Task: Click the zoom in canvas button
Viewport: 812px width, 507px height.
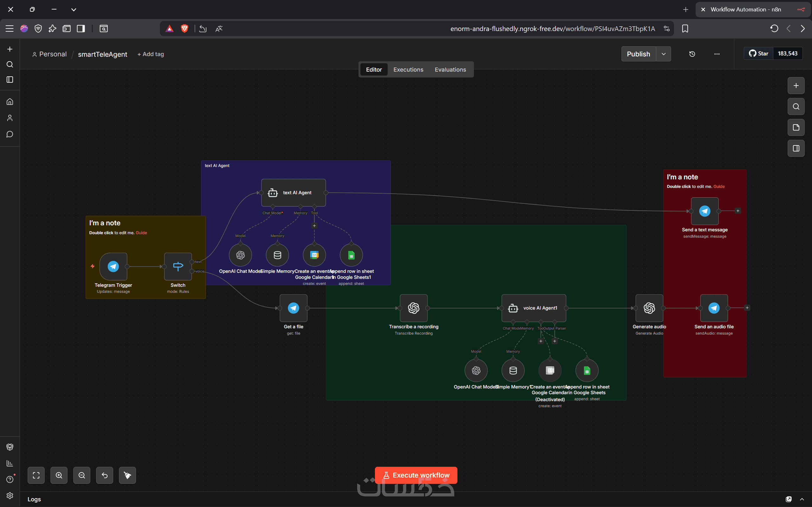Action: (59, 475)
